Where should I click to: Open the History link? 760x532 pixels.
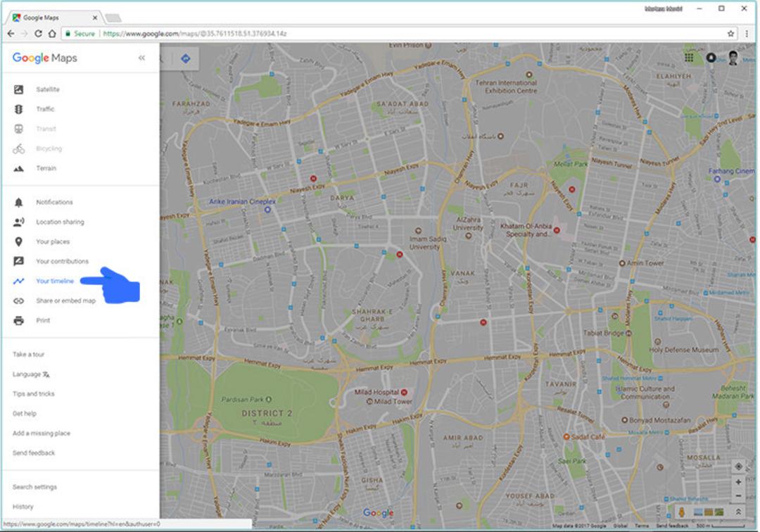[23, 507]
